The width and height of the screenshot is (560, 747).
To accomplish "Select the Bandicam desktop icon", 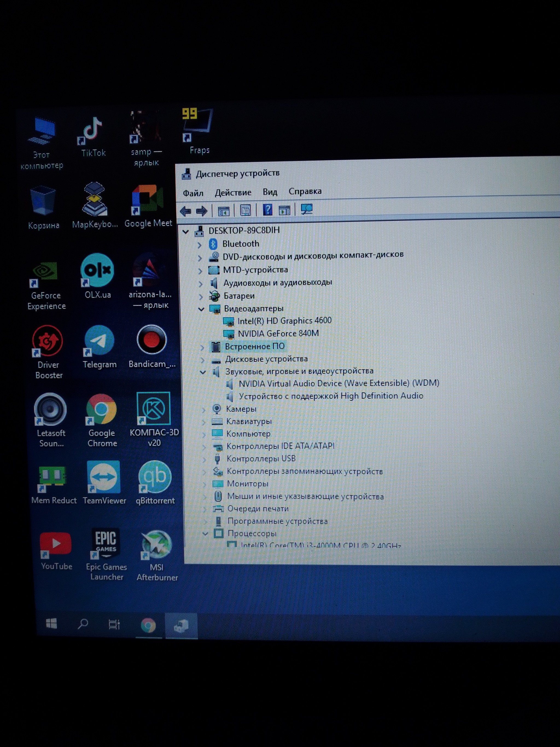I will (x=151, y=346).
